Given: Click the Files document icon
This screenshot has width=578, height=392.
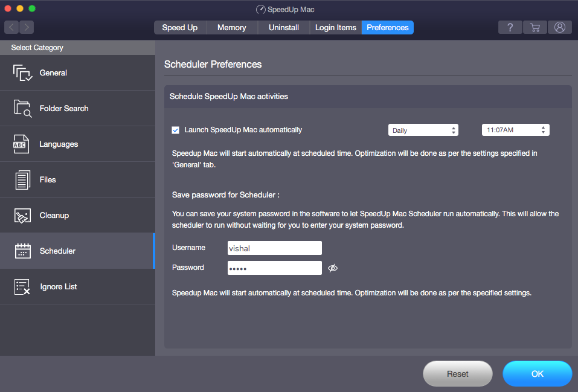Looking at the screenshot, I should click(x=22, y=179).
